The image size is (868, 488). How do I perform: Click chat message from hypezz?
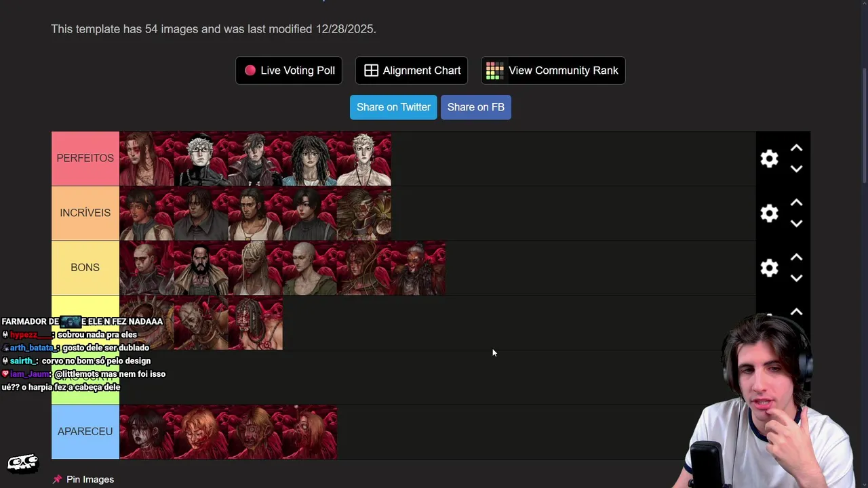click(69, 335)
